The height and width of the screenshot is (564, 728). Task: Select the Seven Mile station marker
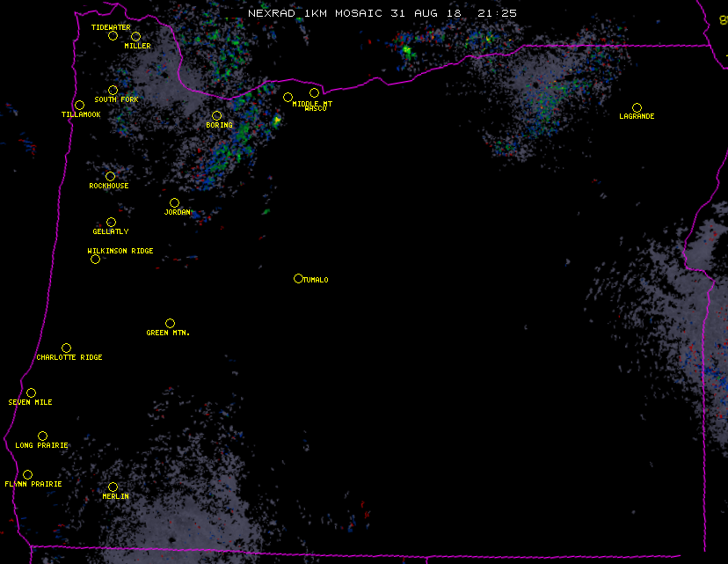pyautogui.click(x=31, y=393)
